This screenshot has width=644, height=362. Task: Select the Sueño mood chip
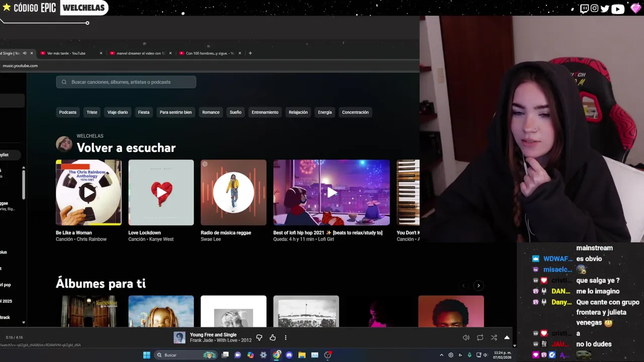click(x=235, y=112)
